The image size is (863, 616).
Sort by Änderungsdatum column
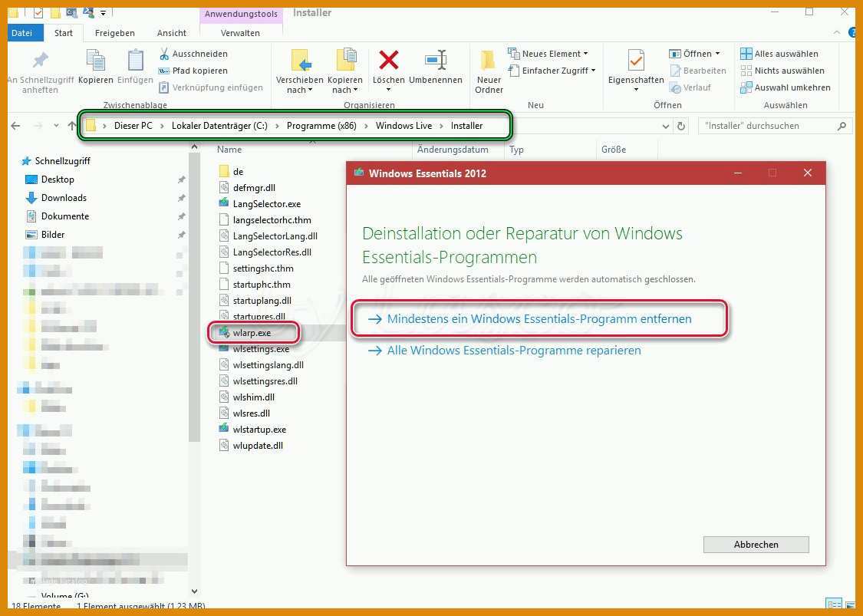point(453,150)
